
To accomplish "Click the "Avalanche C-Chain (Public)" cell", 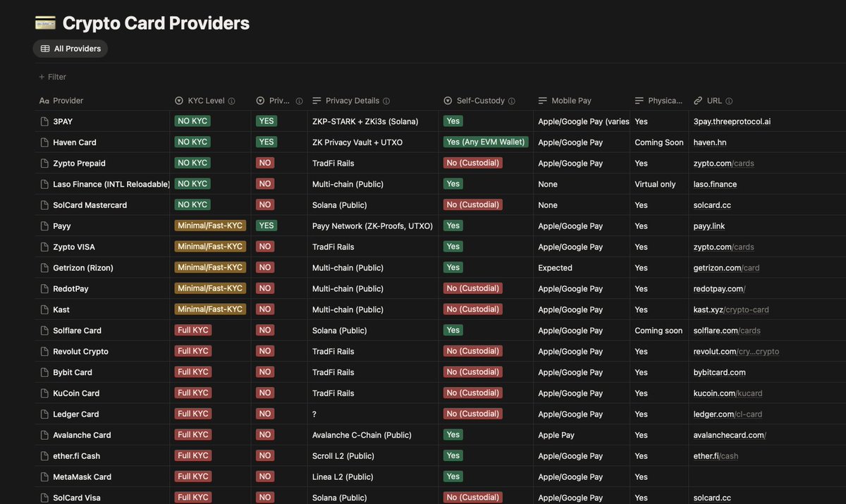I will click(x=362, y=435).
